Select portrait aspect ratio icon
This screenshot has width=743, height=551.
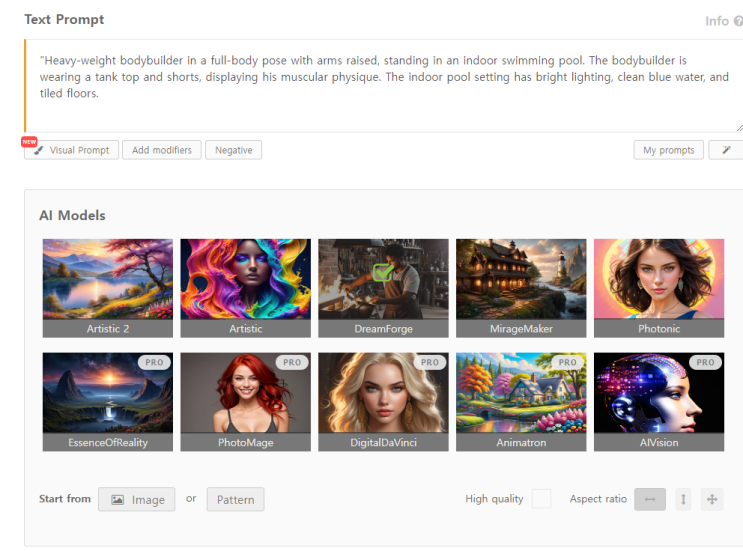point(683,499)
